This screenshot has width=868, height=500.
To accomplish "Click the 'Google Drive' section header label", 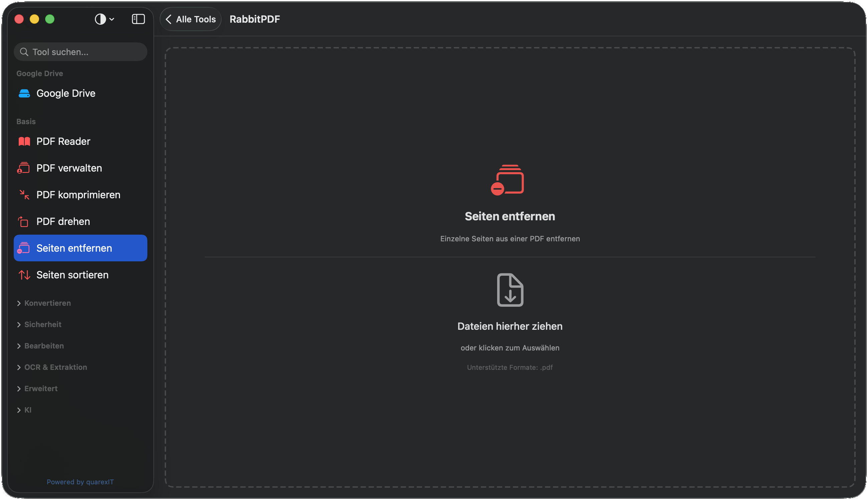I will pos(40,73).
